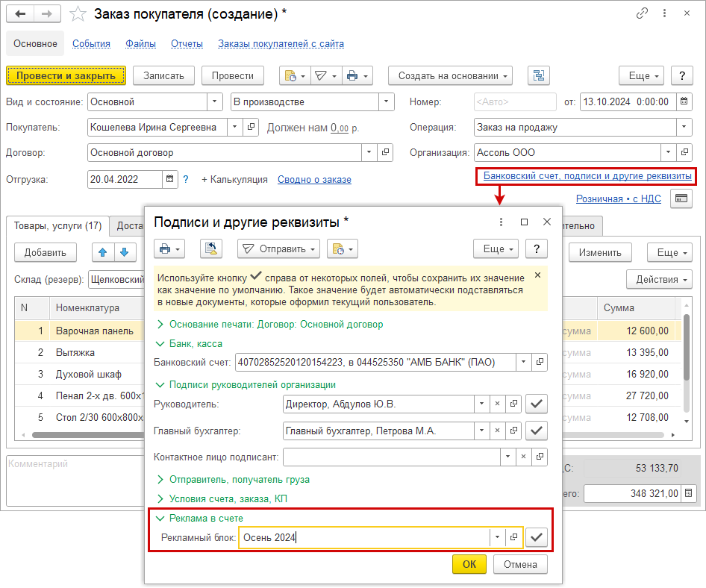The image size is (706, 588).
Task: Switch to the События tab
Action: pyautogui.click(x=91, y=44)
